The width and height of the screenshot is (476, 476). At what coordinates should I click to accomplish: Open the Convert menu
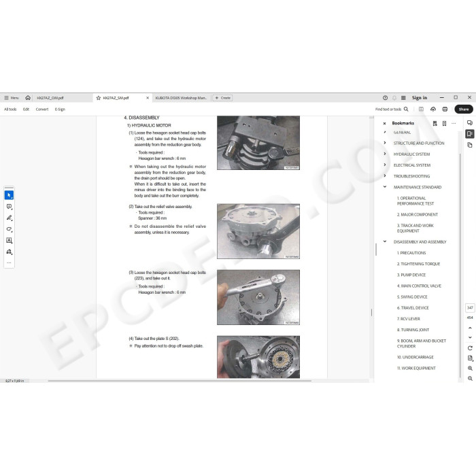coord(42,109)
